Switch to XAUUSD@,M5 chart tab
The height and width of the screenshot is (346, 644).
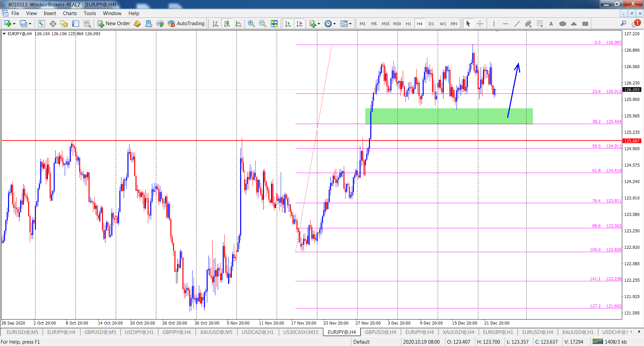point(216,332)
